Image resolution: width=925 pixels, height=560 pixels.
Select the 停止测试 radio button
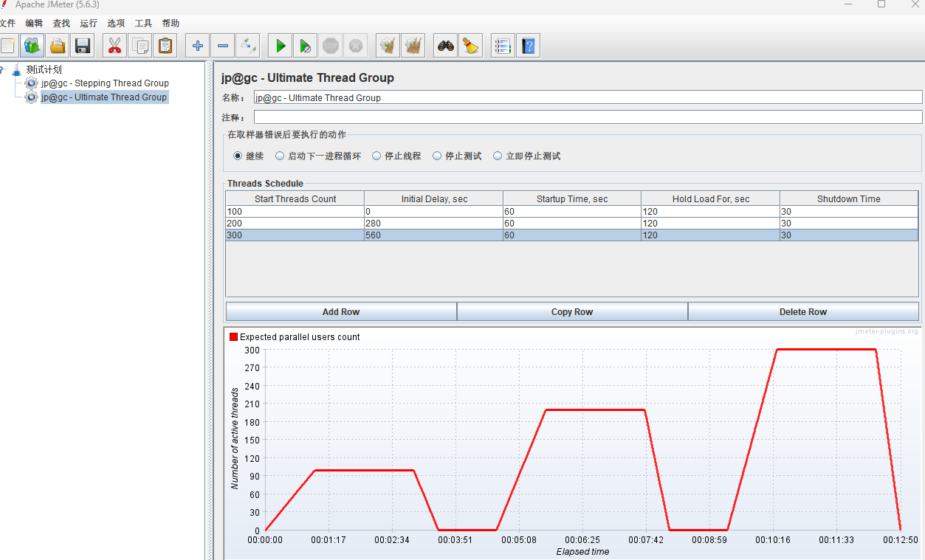437,156
